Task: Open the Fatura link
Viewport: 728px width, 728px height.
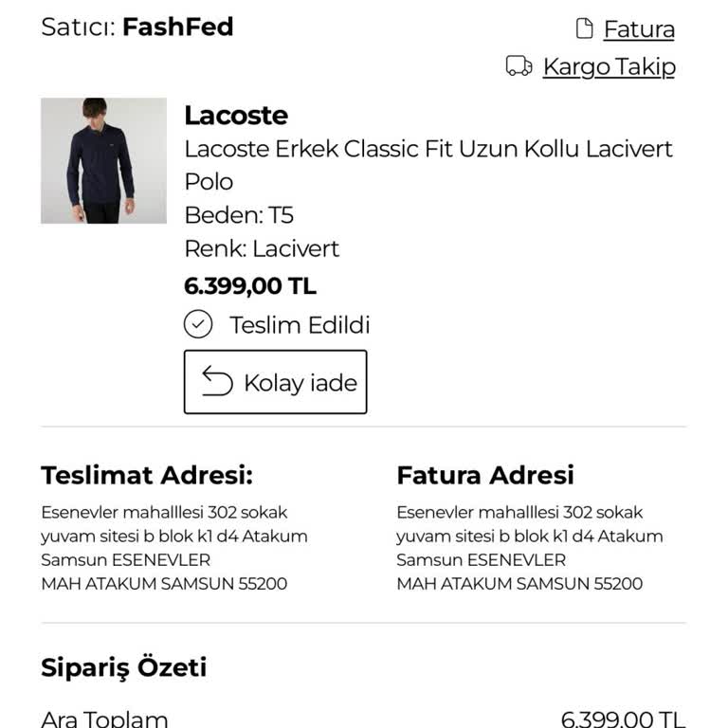Action: [x=639, y=29]
